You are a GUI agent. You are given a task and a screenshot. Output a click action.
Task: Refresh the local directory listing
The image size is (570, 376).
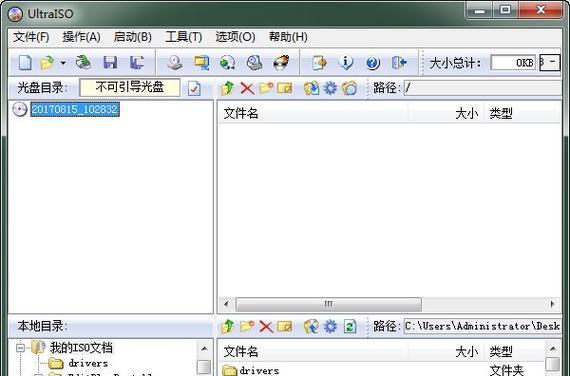click(x=350, y=326)
